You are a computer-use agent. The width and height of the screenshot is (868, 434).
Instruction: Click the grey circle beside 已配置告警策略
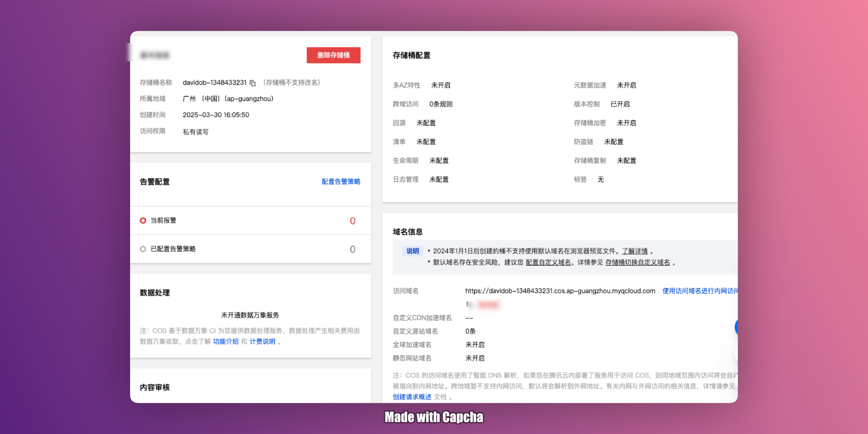[143, 249]
